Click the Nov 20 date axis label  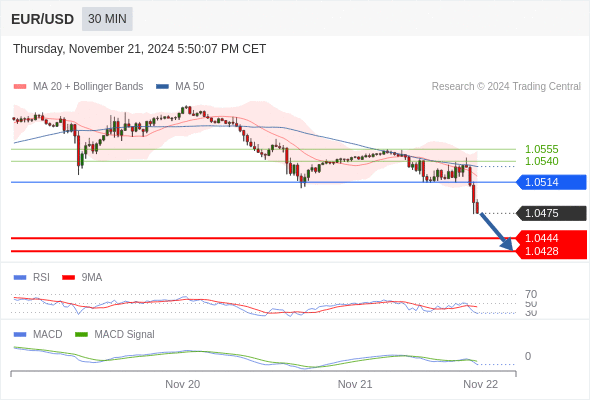pos(182,384)
